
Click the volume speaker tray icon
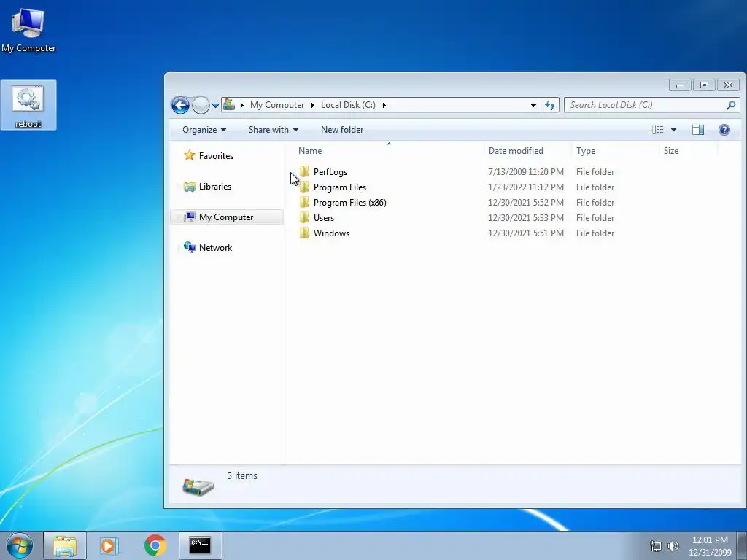[673, 546]
